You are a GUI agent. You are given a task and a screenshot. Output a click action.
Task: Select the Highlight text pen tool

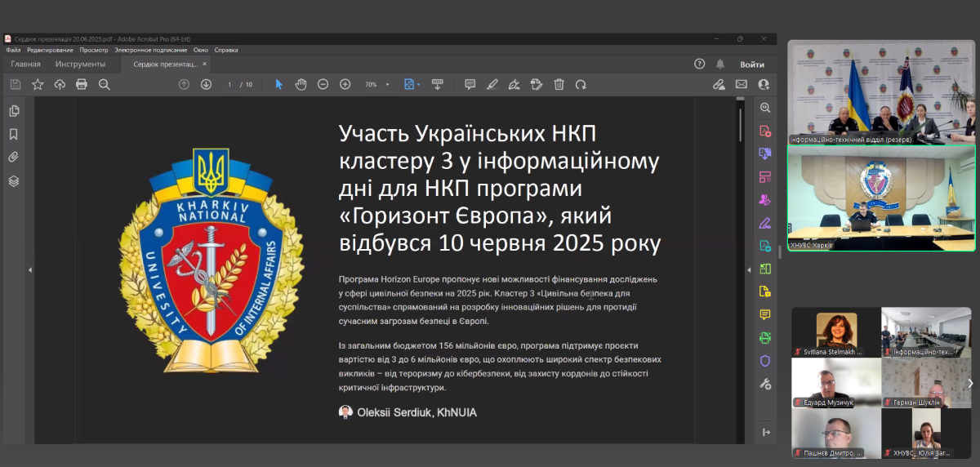[492, 84]
